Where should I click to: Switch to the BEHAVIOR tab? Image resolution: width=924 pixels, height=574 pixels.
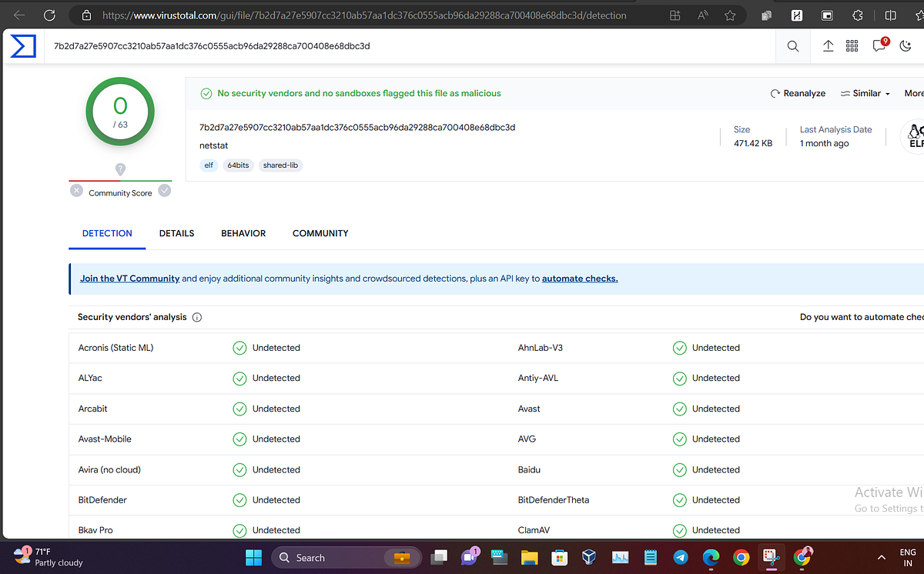(243, 233)
